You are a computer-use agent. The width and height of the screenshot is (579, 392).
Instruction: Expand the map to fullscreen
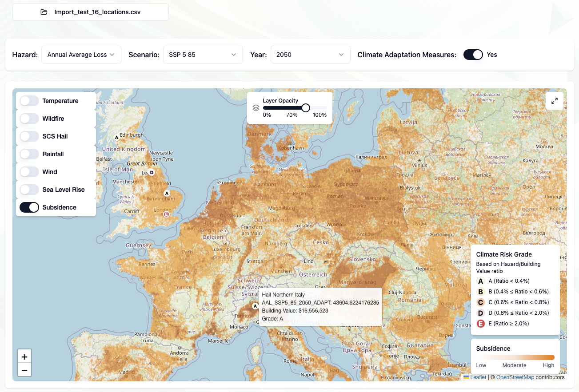(x=555, y=101)
